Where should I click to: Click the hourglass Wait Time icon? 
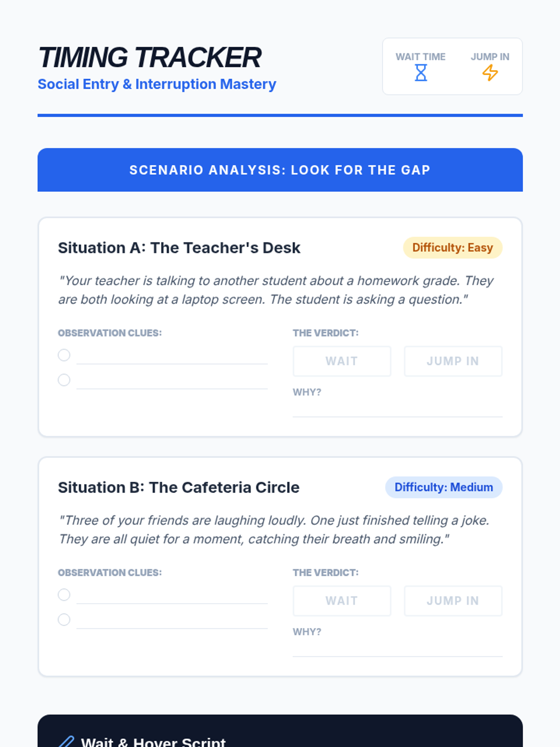(421, 73)
